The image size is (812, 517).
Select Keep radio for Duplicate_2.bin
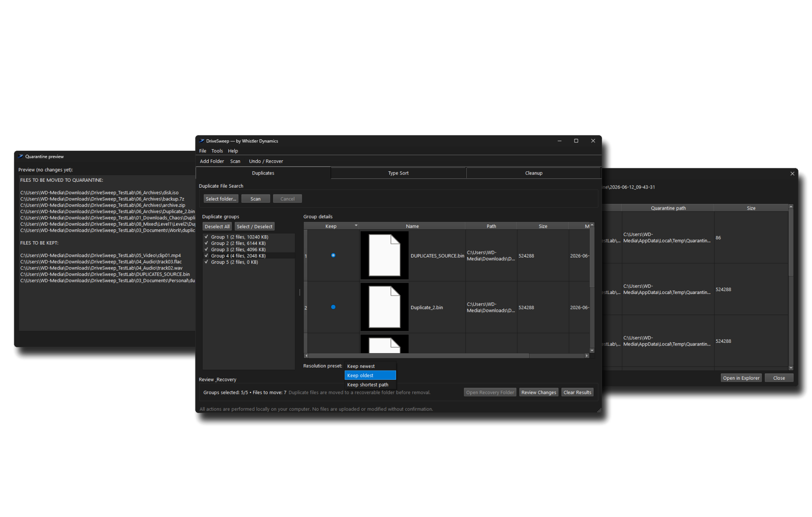[333, 307]
